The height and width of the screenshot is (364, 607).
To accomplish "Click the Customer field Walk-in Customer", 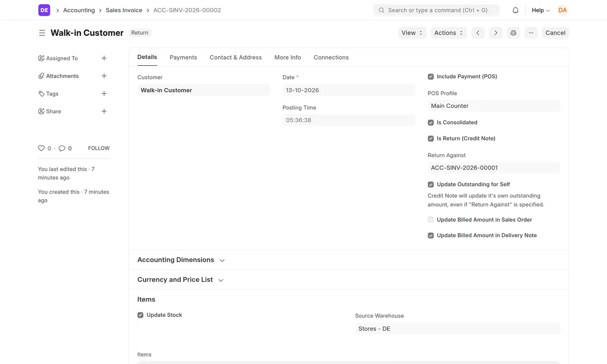I will [203, 90].
